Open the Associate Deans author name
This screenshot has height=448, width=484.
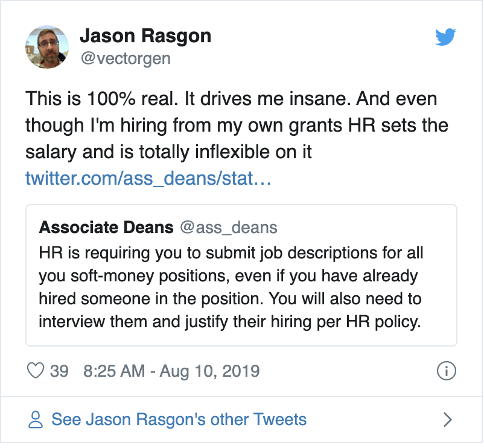click(106, 227)
